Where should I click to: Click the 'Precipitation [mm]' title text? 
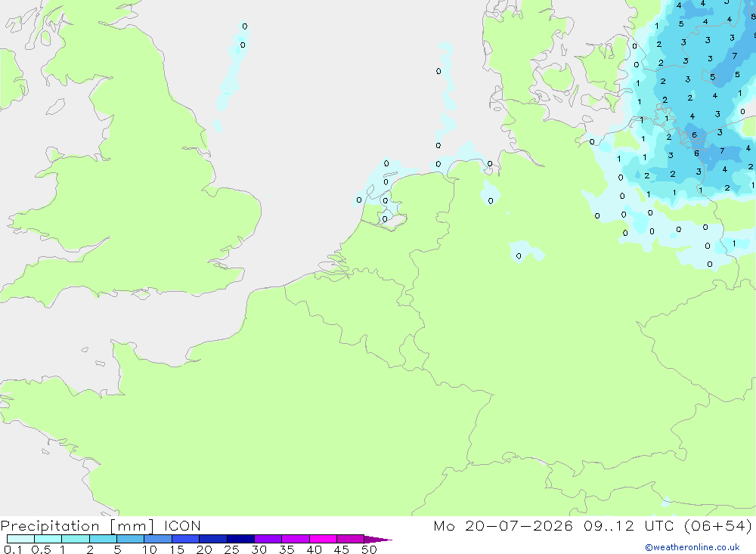click(x=77, y=525)
